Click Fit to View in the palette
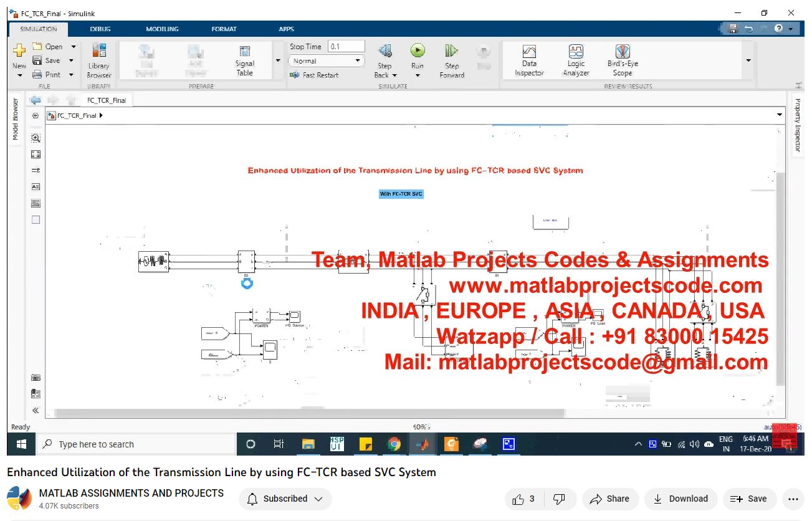This screenshot has width=812, height=521. tap(36, 155)
